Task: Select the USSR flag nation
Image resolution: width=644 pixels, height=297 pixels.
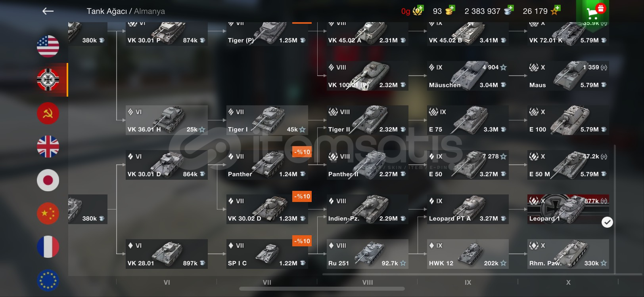Action: 48,113
